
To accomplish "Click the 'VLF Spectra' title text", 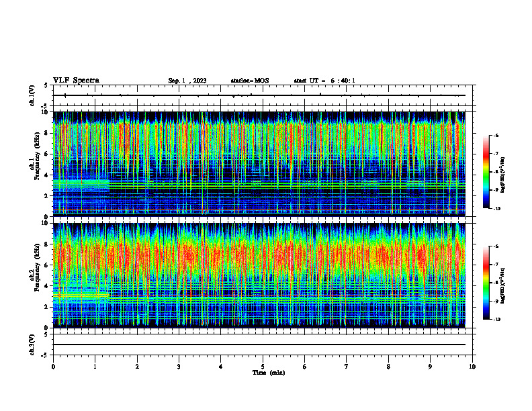I will coord(76,81).
